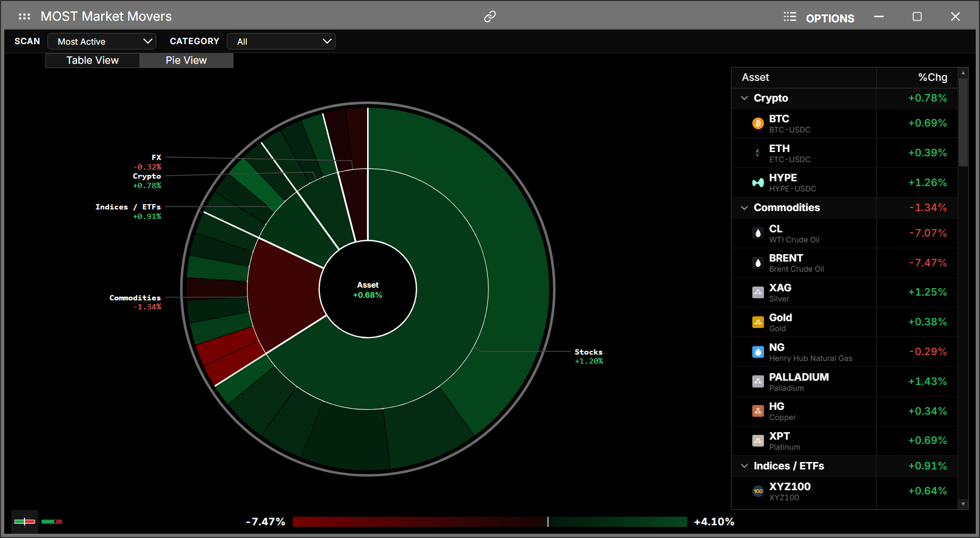
Task: Switch to Pie View tab
Action: [186, 60]
